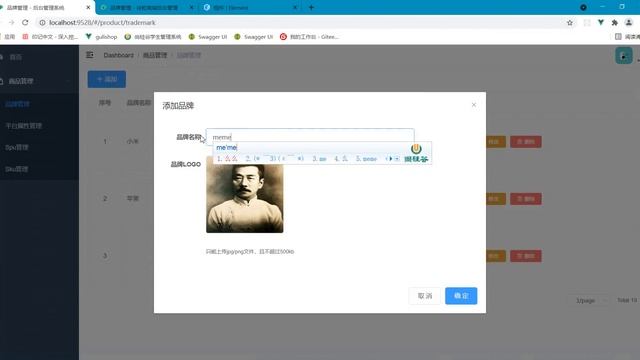
Task: Close the third Element tab
Action: coord(295,7)
